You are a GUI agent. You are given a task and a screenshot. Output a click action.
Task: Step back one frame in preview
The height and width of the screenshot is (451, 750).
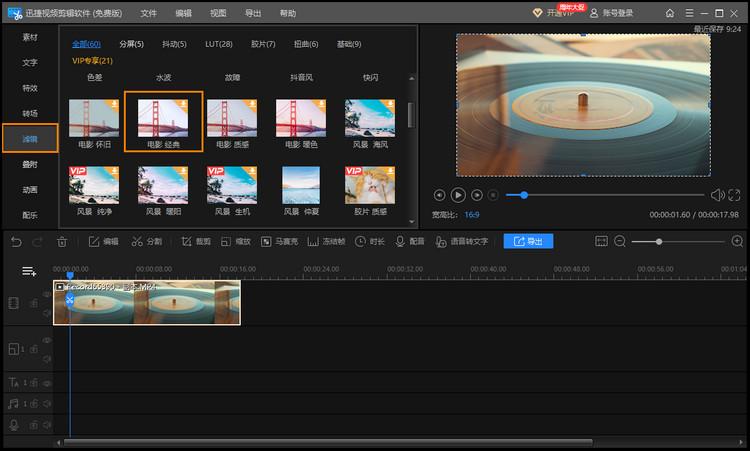click(439, 195)
